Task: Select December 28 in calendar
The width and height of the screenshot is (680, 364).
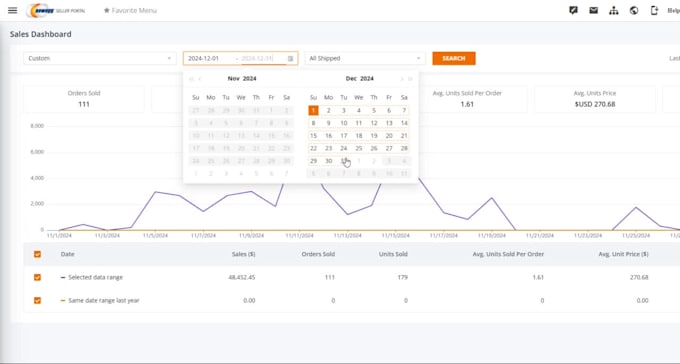Action: pyautogui.click(x=404, y=148)
